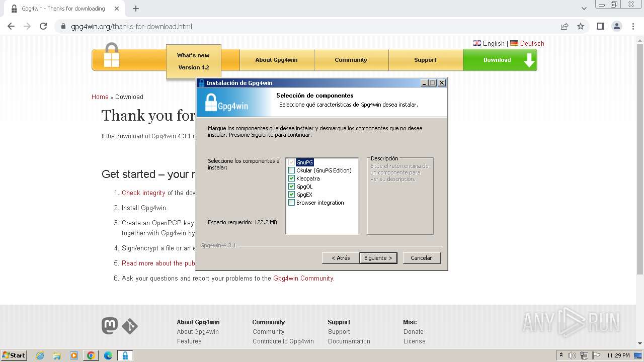Screen dimensions: 644x362
Task: Launch Internet Explorer from the taskbar
Action: click(x=40, y=355)
